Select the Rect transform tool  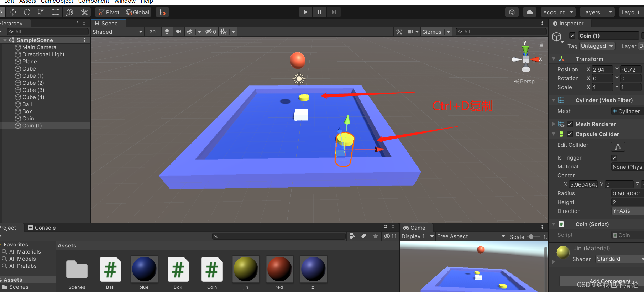[56, 12]
